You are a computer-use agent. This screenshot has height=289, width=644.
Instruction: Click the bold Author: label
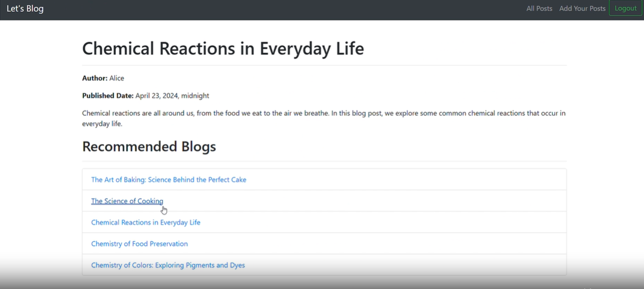tap(95, 78)
